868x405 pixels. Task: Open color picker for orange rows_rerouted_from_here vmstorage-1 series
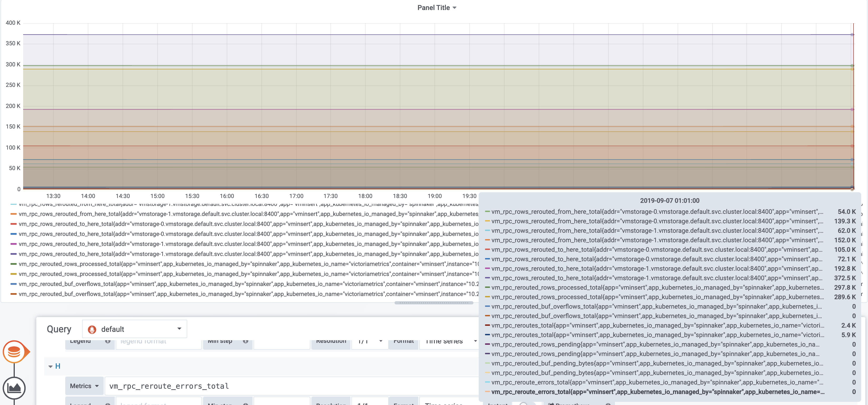point(13,214)
